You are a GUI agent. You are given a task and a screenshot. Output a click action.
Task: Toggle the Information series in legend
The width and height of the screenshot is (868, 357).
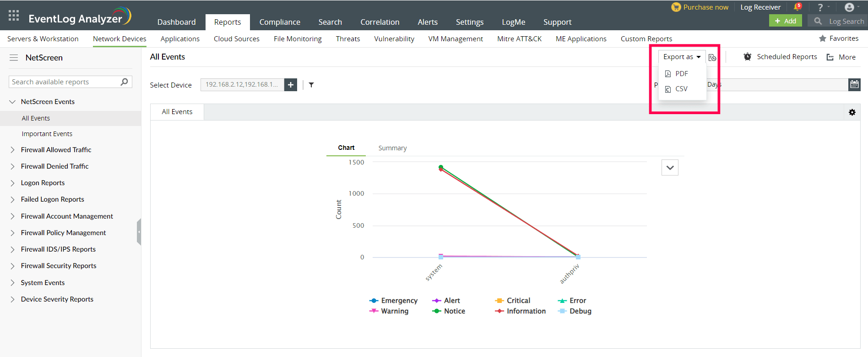(520, 311)
